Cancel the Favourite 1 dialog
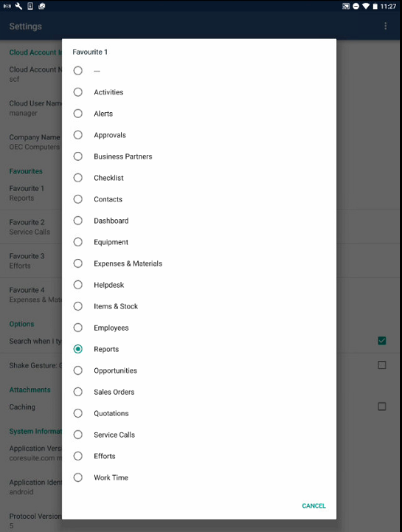Viewport: 402px width, 532px height. 313,505
